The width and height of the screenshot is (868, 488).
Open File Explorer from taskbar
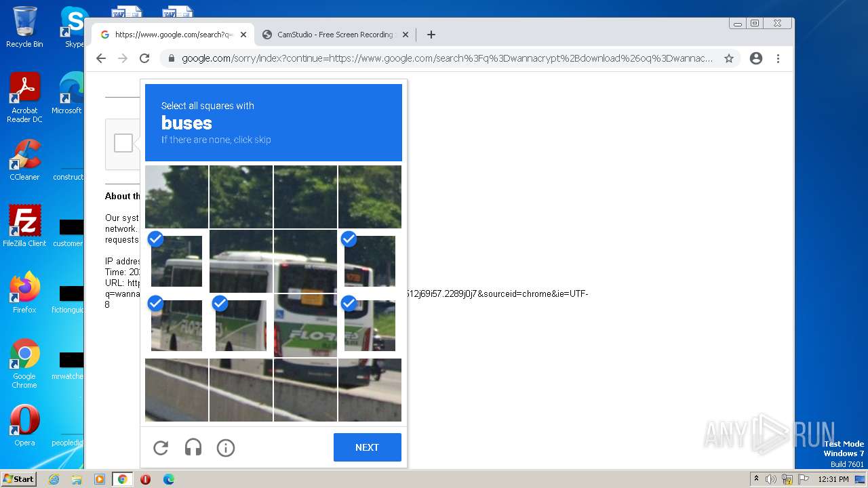click(77, 479)
